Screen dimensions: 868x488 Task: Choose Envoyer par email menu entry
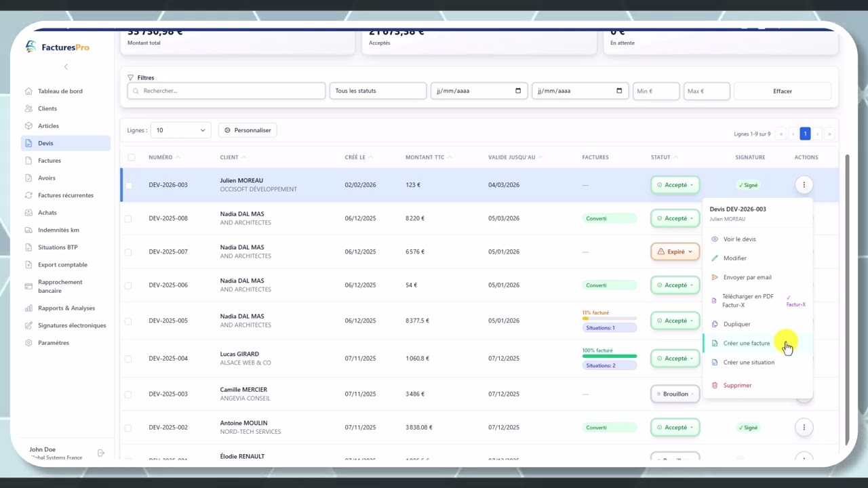[757, 277]
